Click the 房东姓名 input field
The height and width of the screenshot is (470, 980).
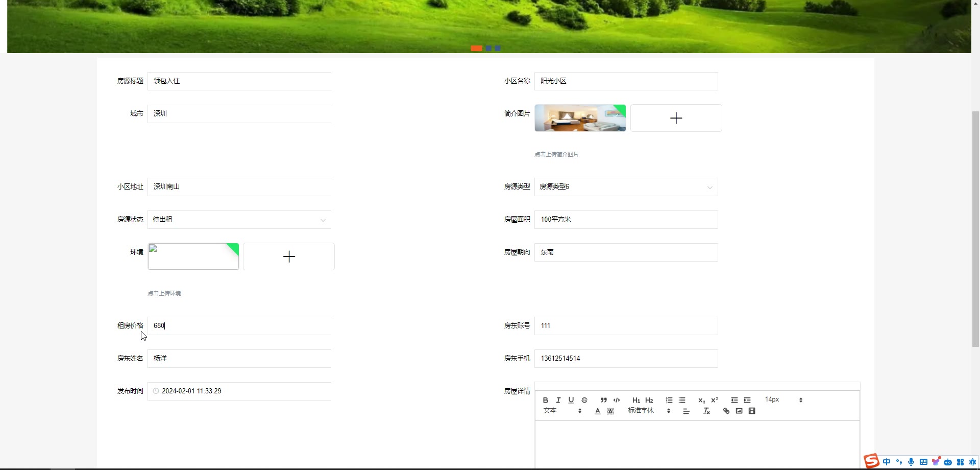239,359
